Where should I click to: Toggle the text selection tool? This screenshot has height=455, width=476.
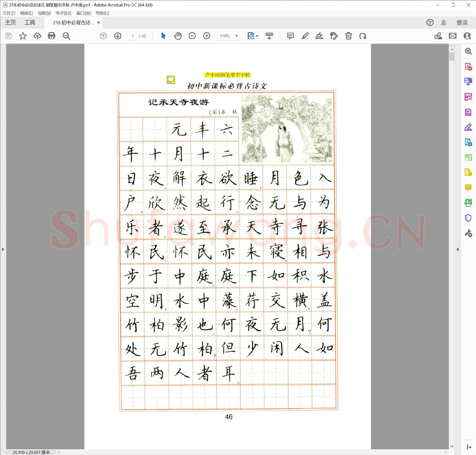click(x=163, y=36)
